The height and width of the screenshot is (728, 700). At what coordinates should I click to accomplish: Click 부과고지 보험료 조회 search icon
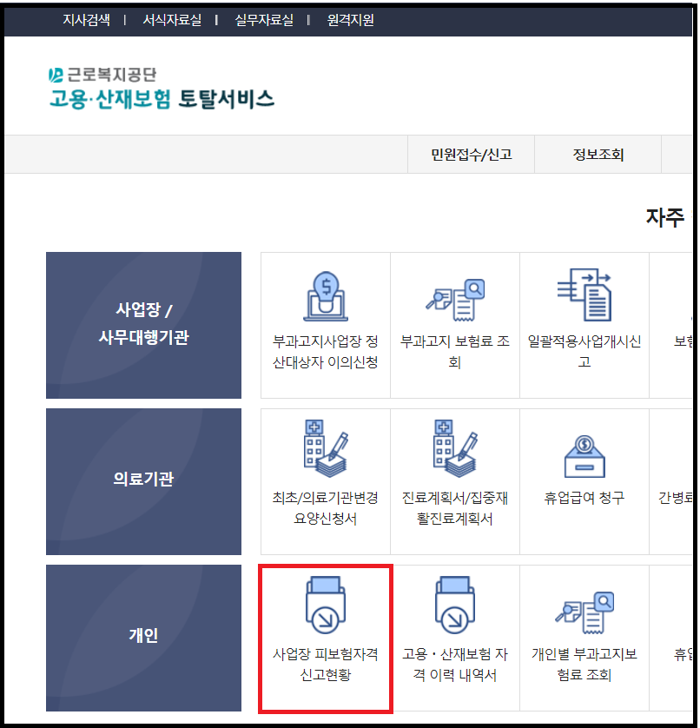click(x=455, y=300)
